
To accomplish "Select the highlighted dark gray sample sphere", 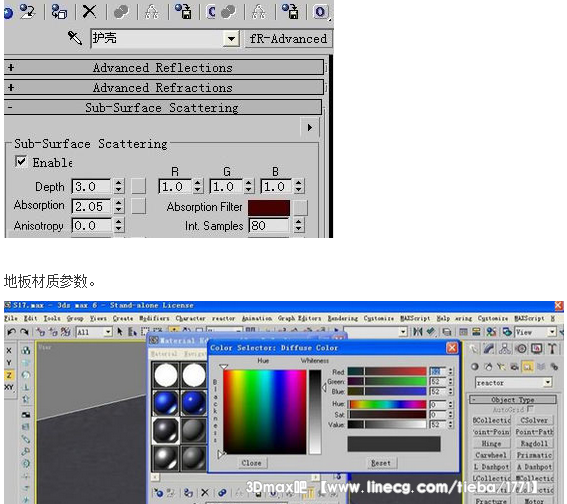I will pos(166,431).
